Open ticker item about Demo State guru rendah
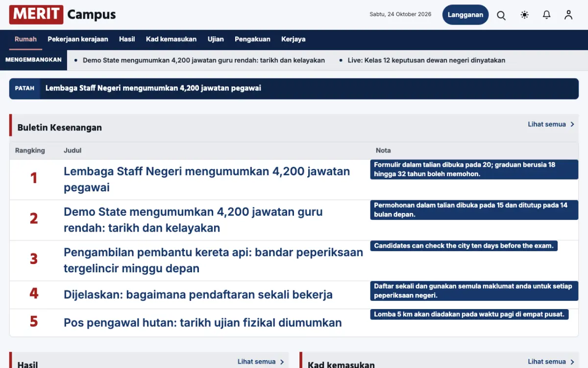The width and height of the screenshot is (588, 368). click(204, 60)
